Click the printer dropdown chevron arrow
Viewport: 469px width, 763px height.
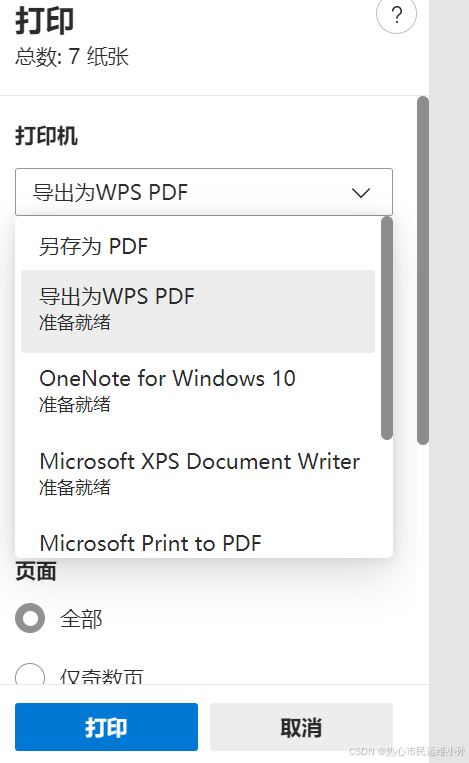[361, 193]
